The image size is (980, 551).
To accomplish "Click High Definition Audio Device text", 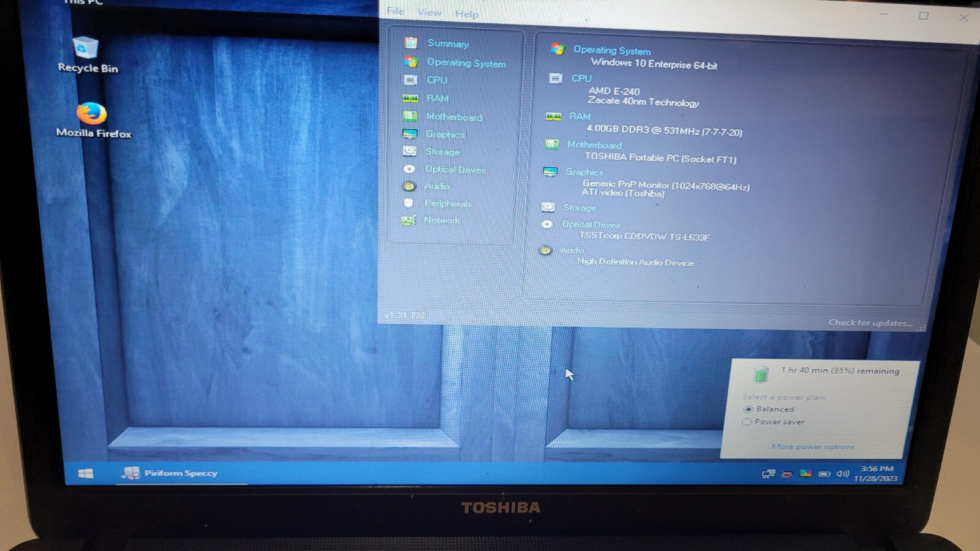I will click(x=635, y=261).
